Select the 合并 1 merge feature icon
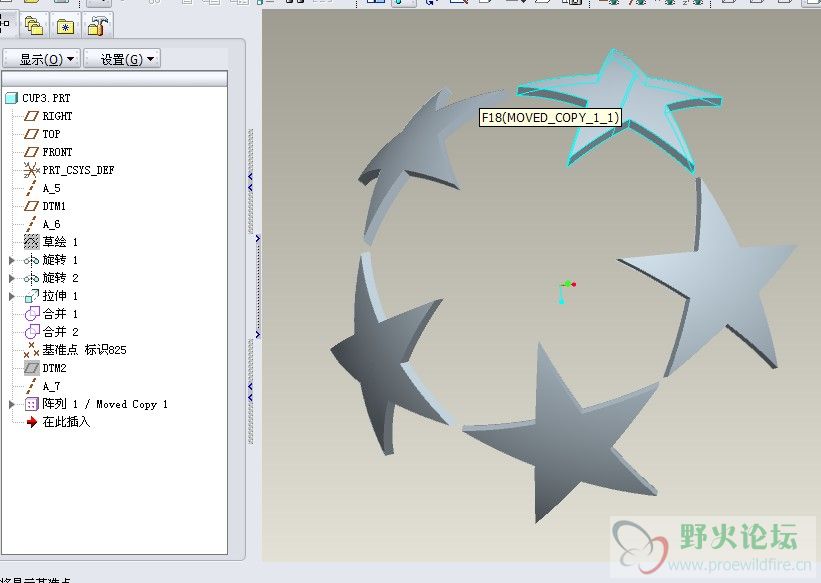821x583 pixels. tap(31, 314)
